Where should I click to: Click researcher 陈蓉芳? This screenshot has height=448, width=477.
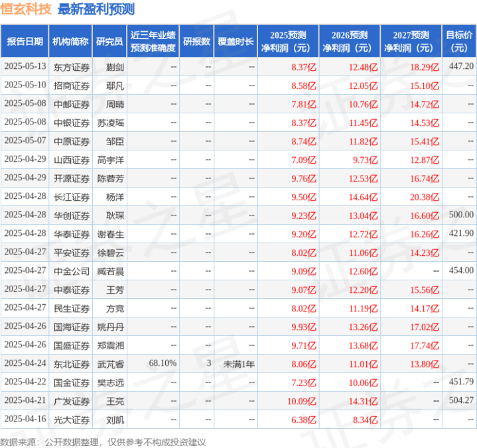(110, 178)
